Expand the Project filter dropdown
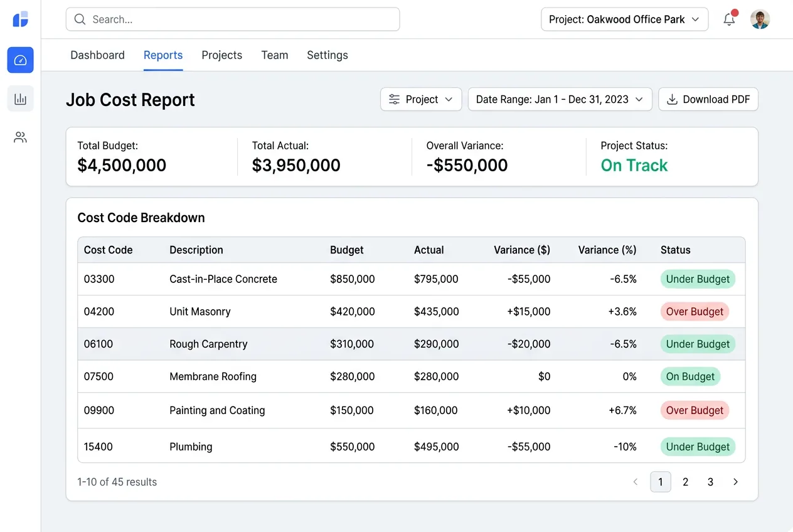 [x=421, y=99]
